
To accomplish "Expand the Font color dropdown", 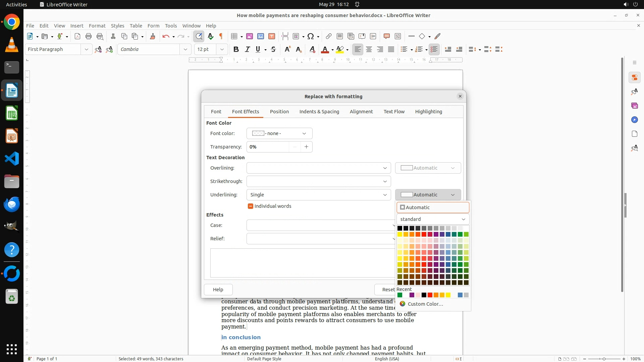I will (x=304, y=133).
